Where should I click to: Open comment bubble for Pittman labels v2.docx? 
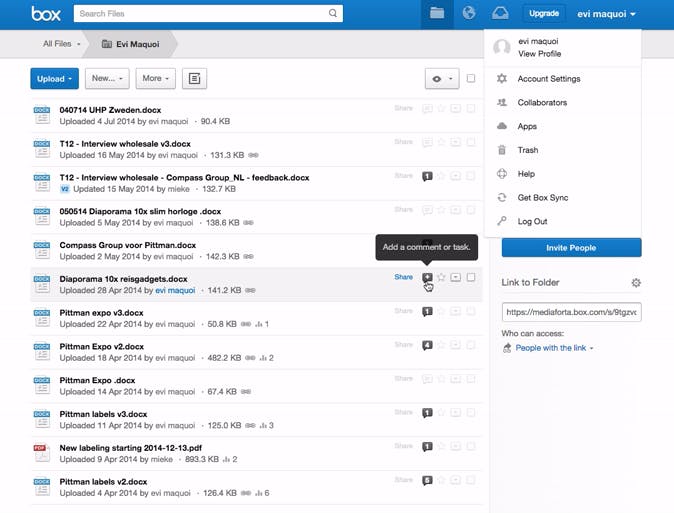pos(427,480)
